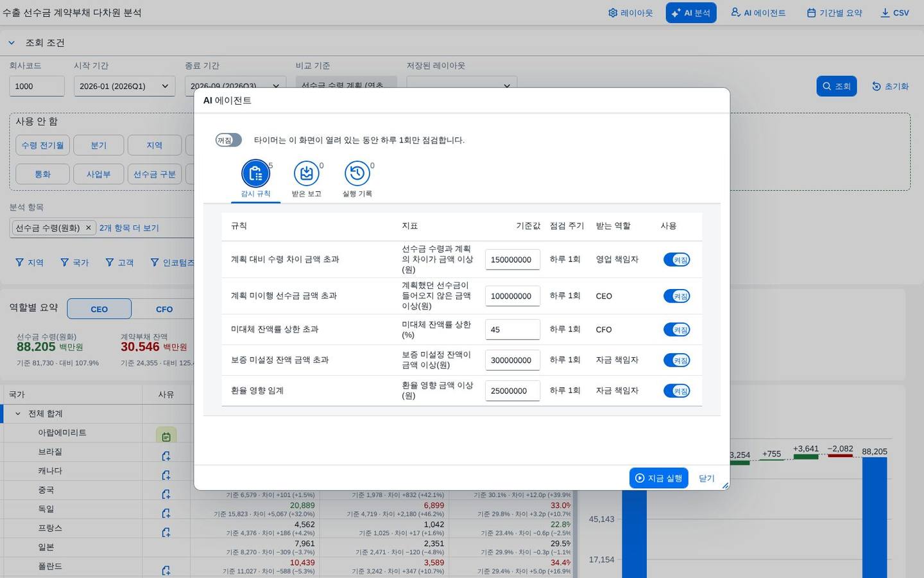Image resolution: width=924 pixels, height=578 pixels.
Task: Collapse the 조회 조건 section
Action: (12, 42)
